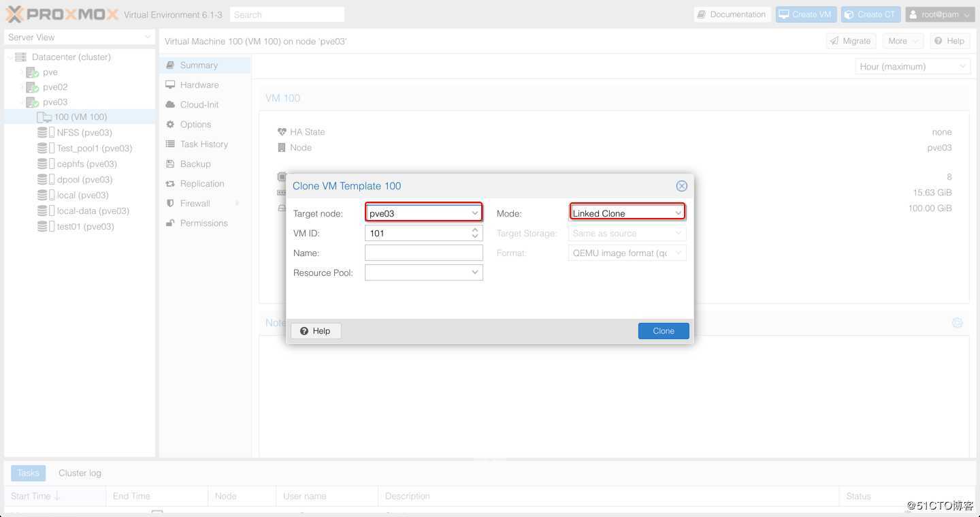The width and height of the screenshot is (980, 517).
Task: Open the Hardware tab
Action: click(205, 85)
